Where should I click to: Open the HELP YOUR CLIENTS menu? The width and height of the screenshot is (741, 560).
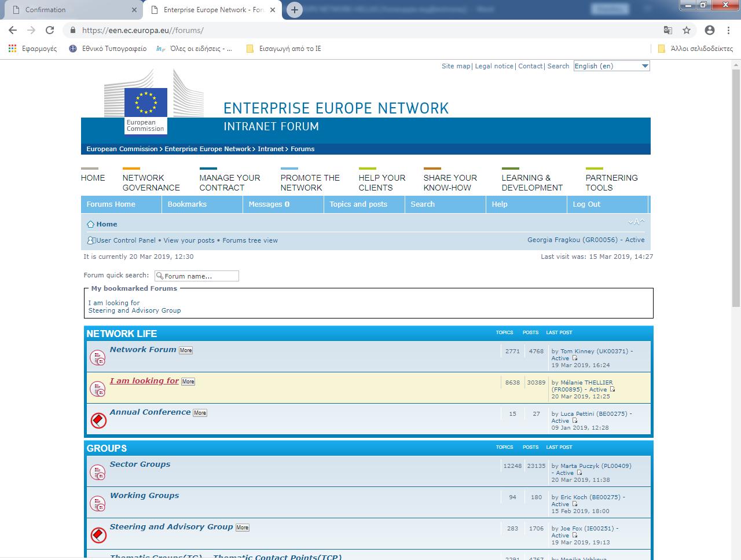pyautogui.click(x=381, y=182)
